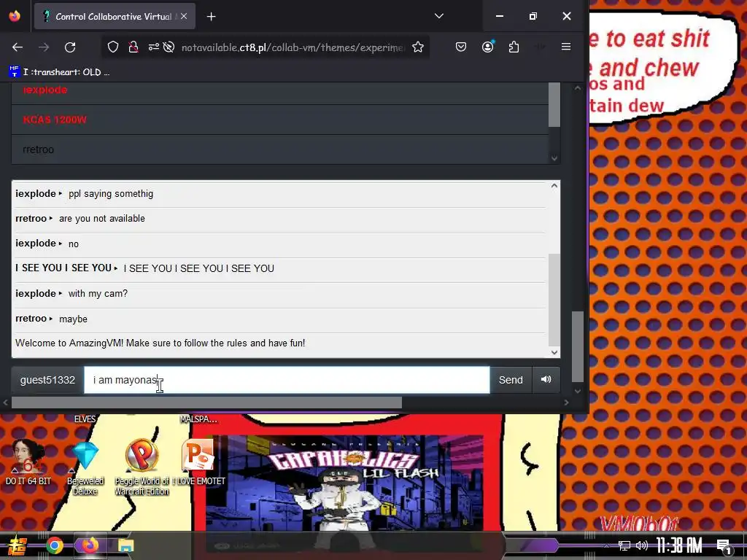
Task: Open the Firefox account menu
Action: (x=487, y=47)
